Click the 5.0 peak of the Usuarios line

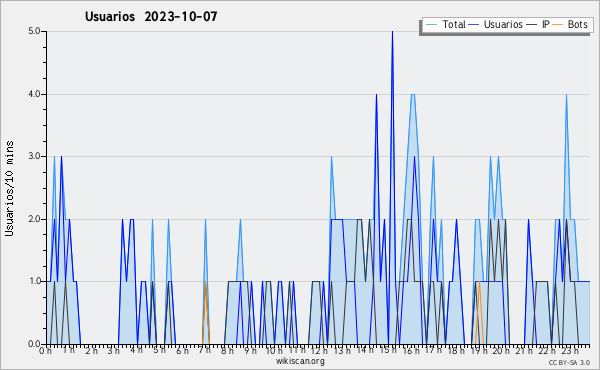[x=392, y=32]
